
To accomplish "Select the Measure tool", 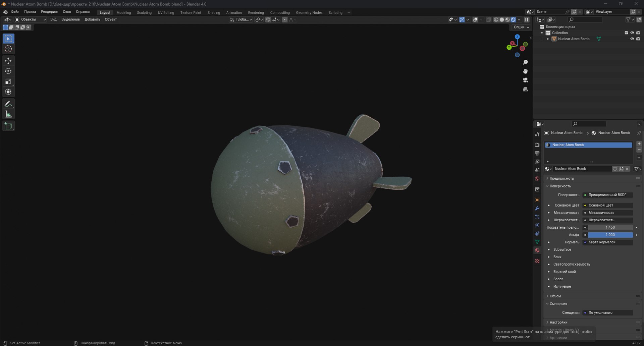I will point(8,114).
